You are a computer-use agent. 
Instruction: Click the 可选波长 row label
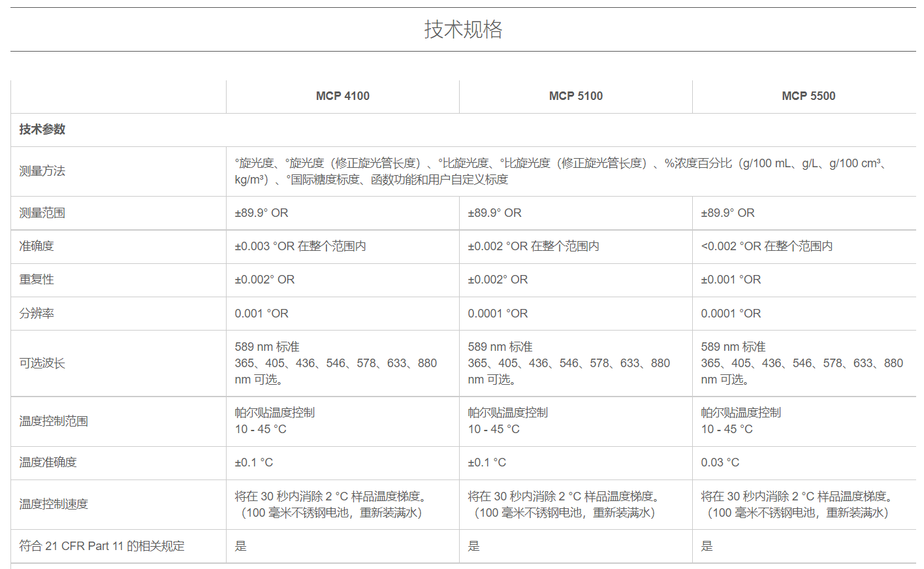click(42, 363)
